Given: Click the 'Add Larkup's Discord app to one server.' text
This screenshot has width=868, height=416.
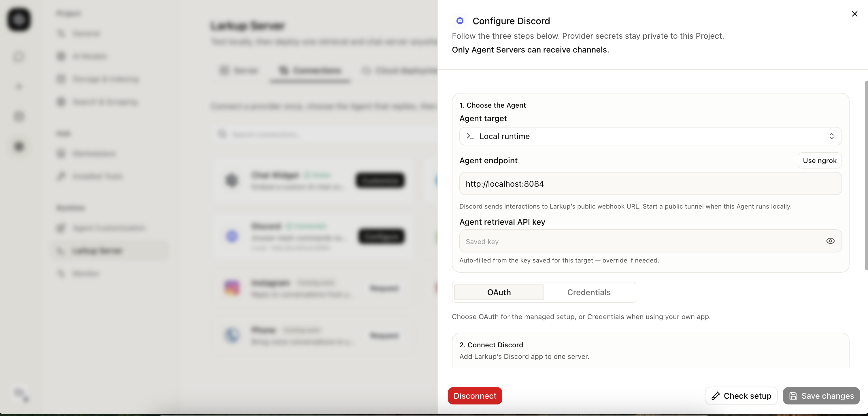Looking at the screenshot, I should [x=524, y=357].
